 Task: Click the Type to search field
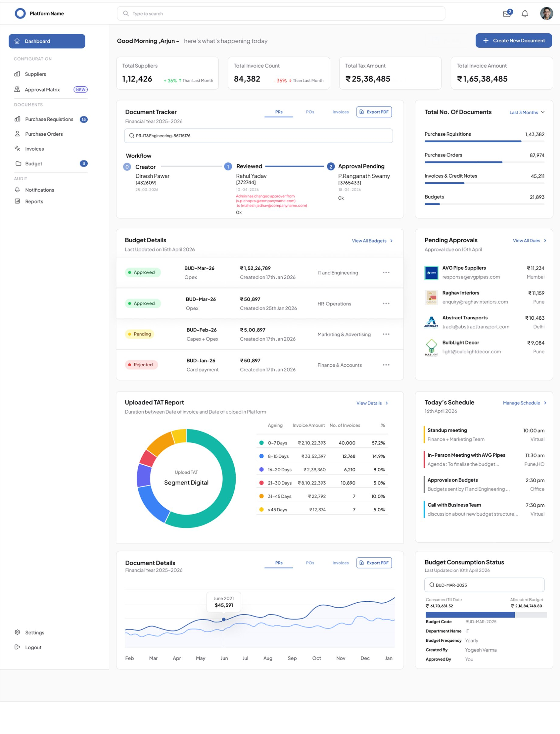[281, 13]
